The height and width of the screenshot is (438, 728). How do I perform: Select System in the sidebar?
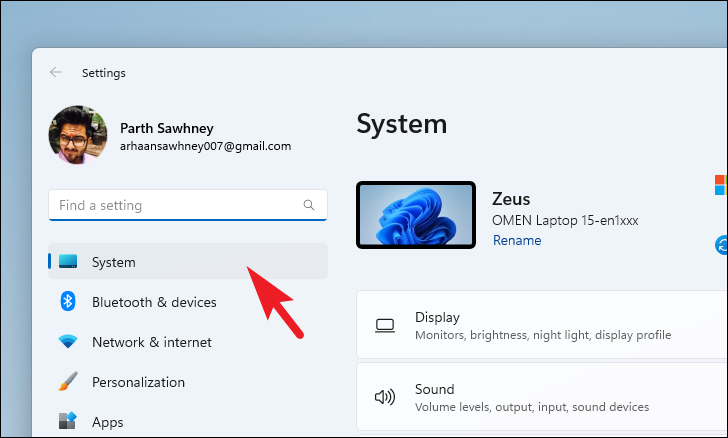[188, 261]
